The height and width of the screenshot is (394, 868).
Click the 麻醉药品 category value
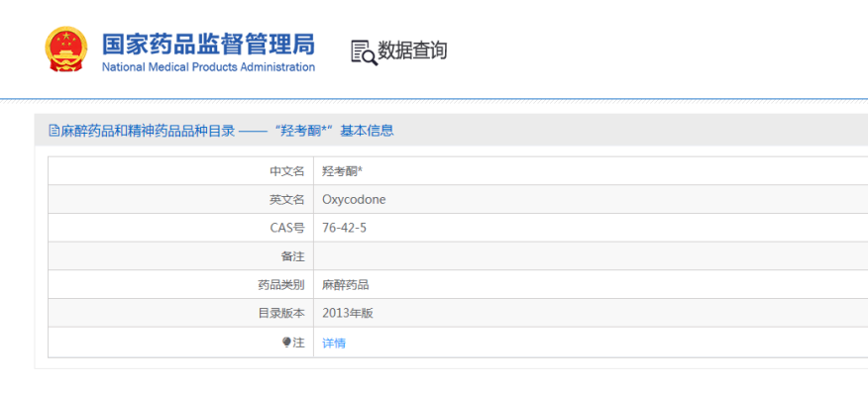[x=346, y=285]
